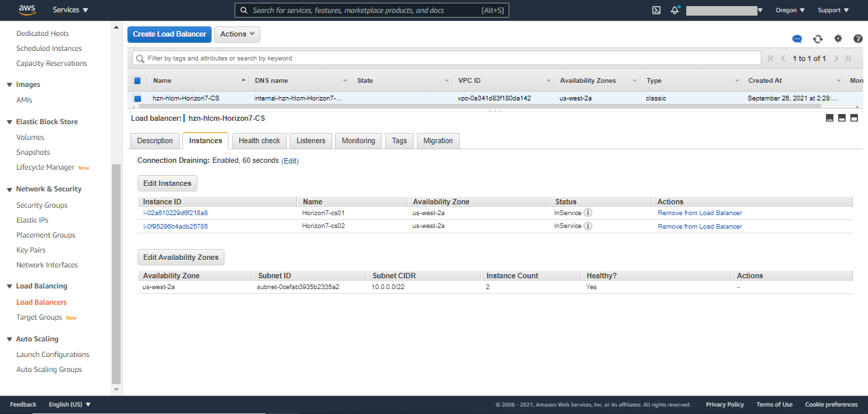Select the split-pane layout icon
The height and width of the screenshot is (414, 868).
(842, 117)
